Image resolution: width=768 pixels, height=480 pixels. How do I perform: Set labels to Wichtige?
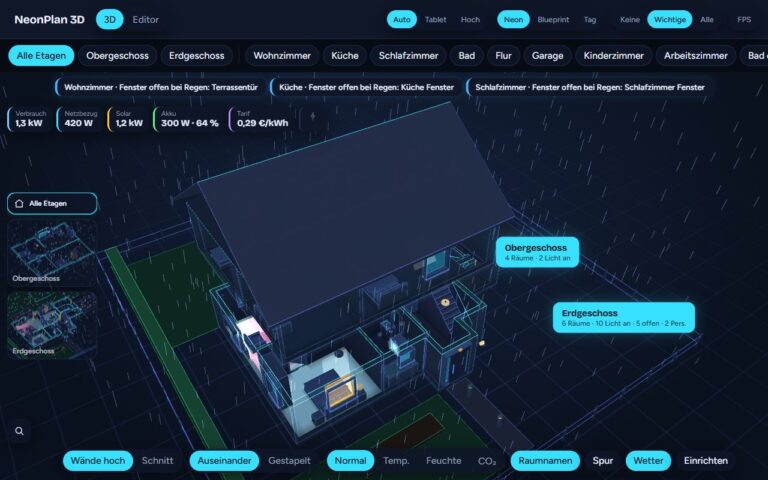(x=670, y=20)
